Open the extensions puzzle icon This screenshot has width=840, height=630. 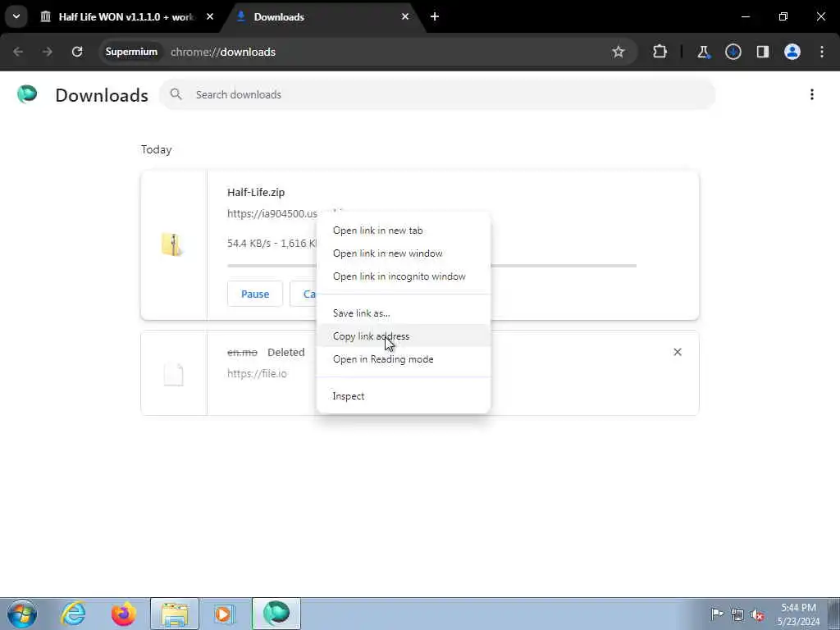660,52
